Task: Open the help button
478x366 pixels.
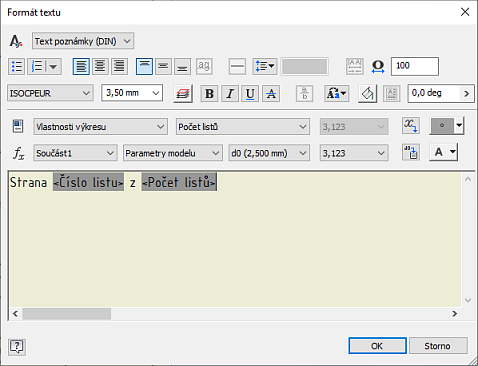Action: coord(17,347)
